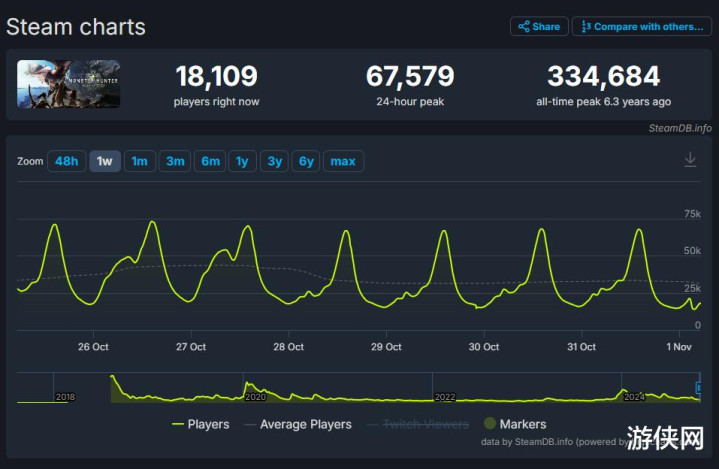Screen dimensions: 719x469
Task: Choose the 6y zoom option
Action: click(306, 161)
